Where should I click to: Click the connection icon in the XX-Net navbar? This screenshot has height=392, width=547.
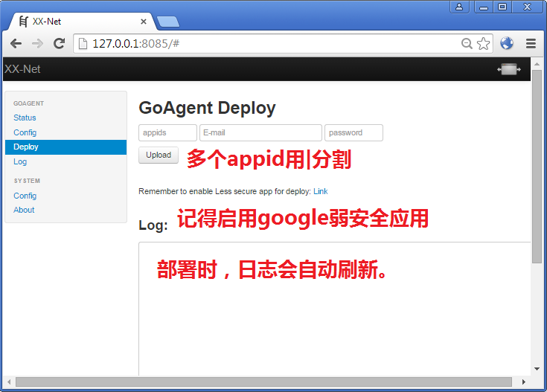point(509,69)
